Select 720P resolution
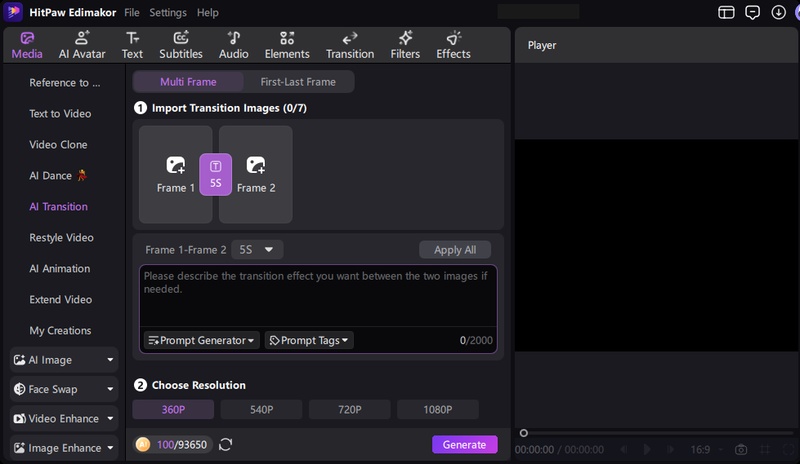The width and height of the screenshot is (800, 464). point(349,409)
